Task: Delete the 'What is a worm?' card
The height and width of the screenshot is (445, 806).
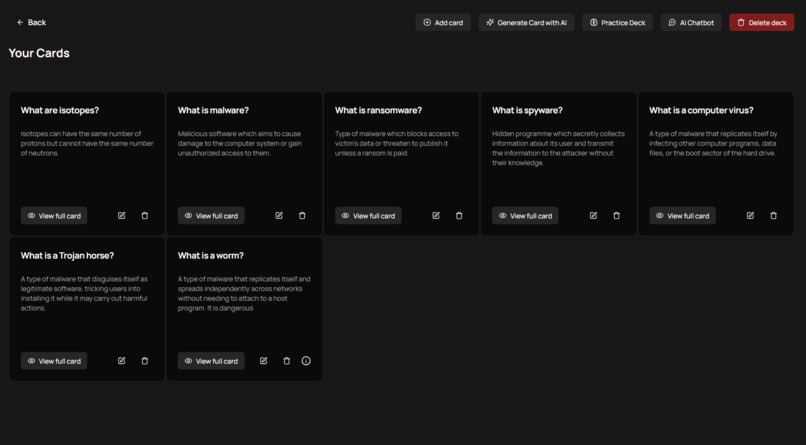Action: (287, 361)
